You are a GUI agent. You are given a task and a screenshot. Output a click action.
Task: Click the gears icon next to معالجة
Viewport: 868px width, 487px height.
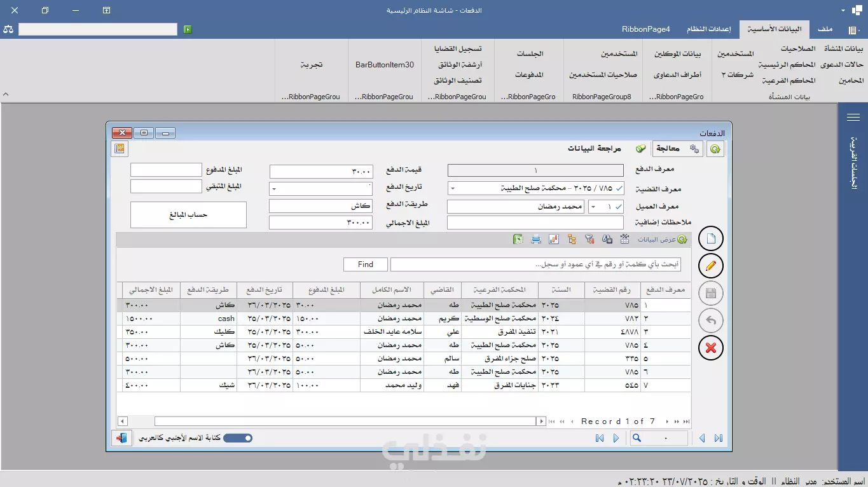[694, 149]
